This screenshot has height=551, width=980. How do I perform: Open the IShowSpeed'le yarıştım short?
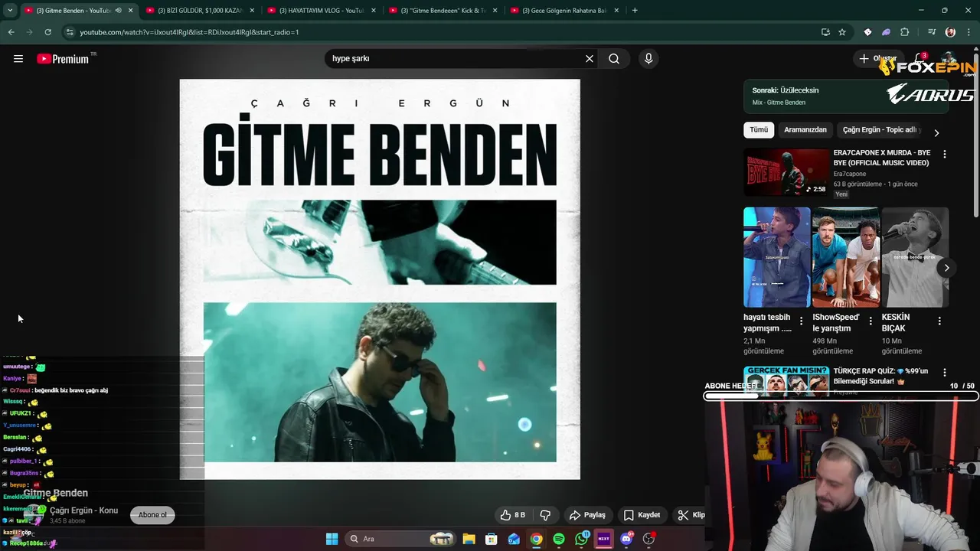[x=845, y=257]
